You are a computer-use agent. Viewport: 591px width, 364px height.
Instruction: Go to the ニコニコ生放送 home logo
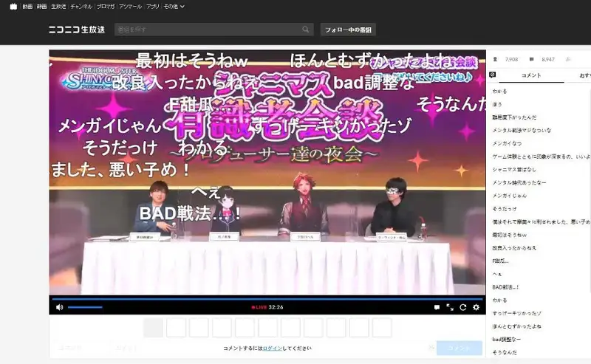coord(77,30)
